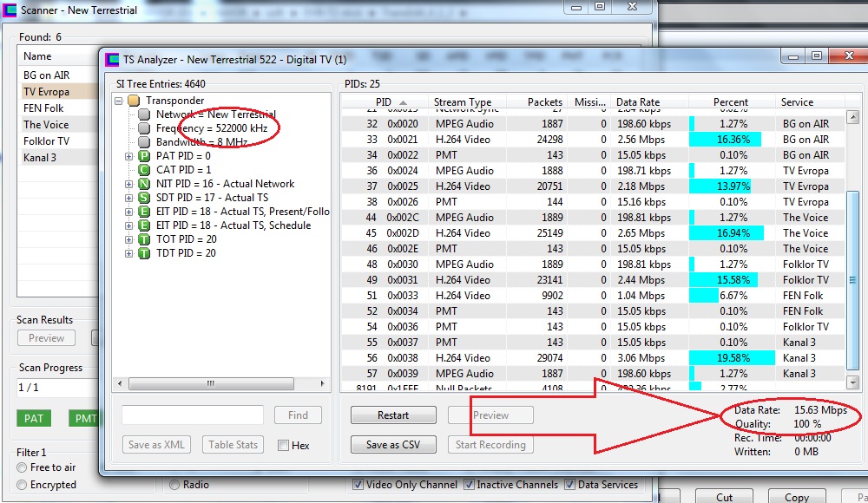Uncheck the Inactive Channels checkbox

469,485
